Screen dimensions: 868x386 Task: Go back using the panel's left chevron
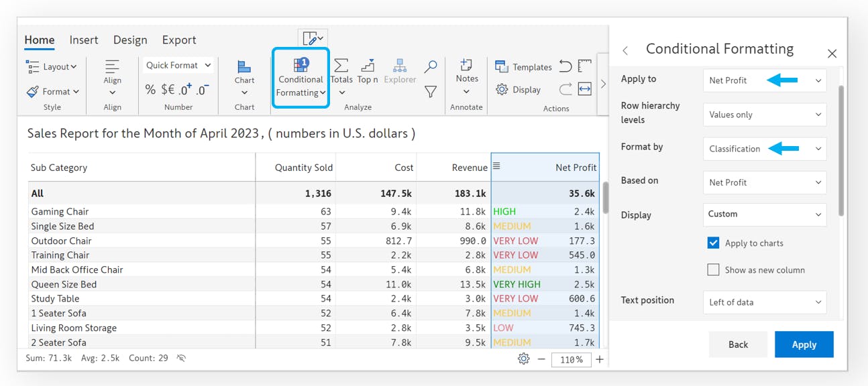pos(625,51)
